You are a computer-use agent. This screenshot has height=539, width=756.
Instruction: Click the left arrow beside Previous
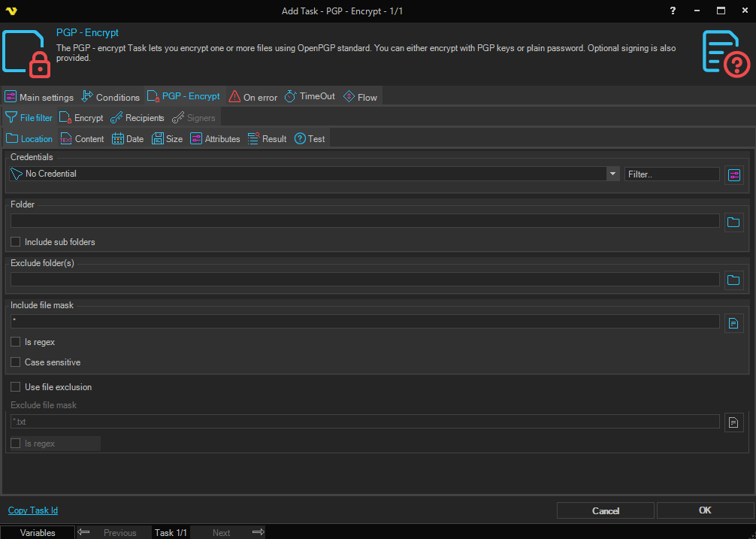click(84, 532)
